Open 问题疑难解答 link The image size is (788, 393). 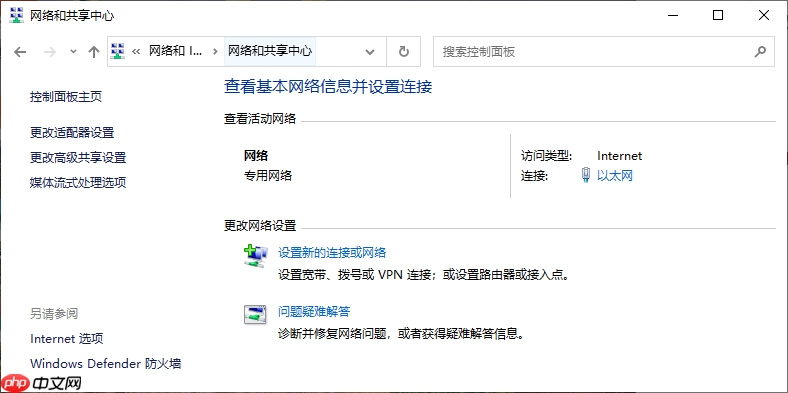point(314,312)
